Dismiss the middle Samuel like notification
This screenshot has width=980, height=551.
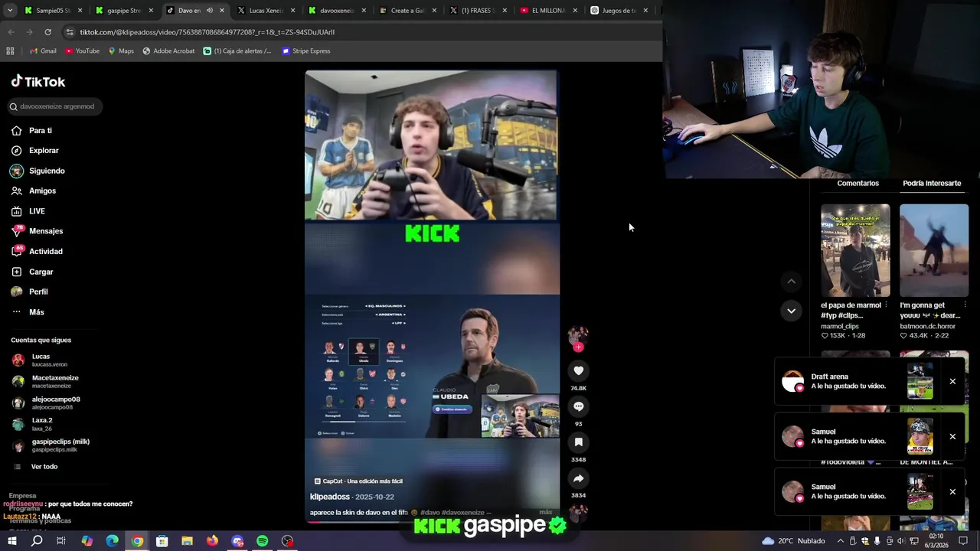point(952,436)
